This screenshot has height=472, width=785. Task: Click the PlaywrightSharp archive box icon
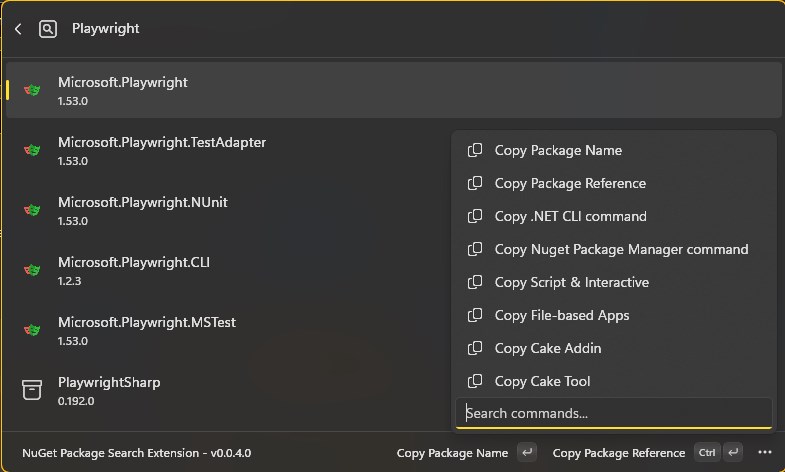32,390
